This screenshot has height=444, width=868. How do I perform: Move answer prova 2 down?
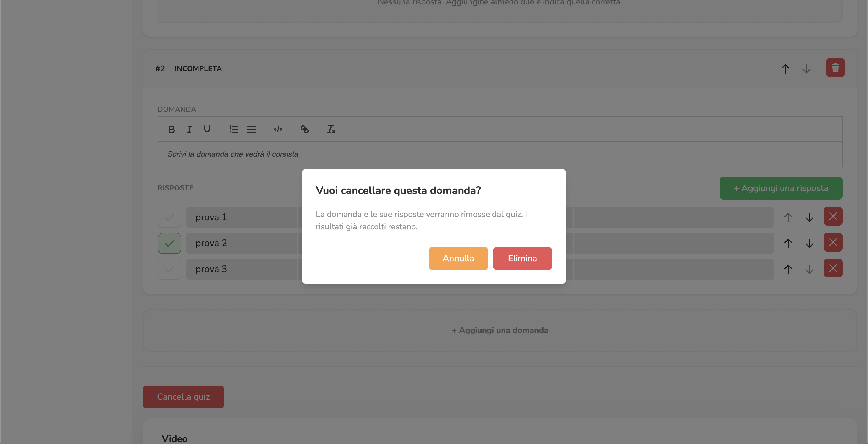(809, 243)
